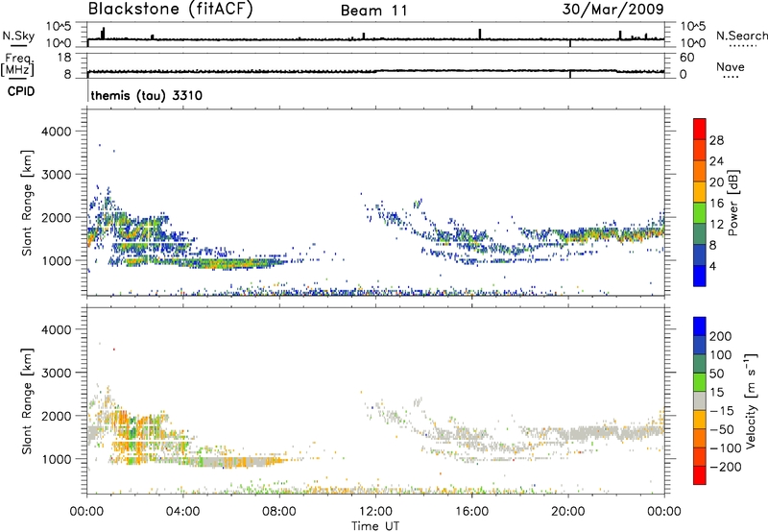The height and width of the screenshot is (532, 768).
Task: Select the green 15–50 Velocity colorbar segment
Action: coord(700,382)
